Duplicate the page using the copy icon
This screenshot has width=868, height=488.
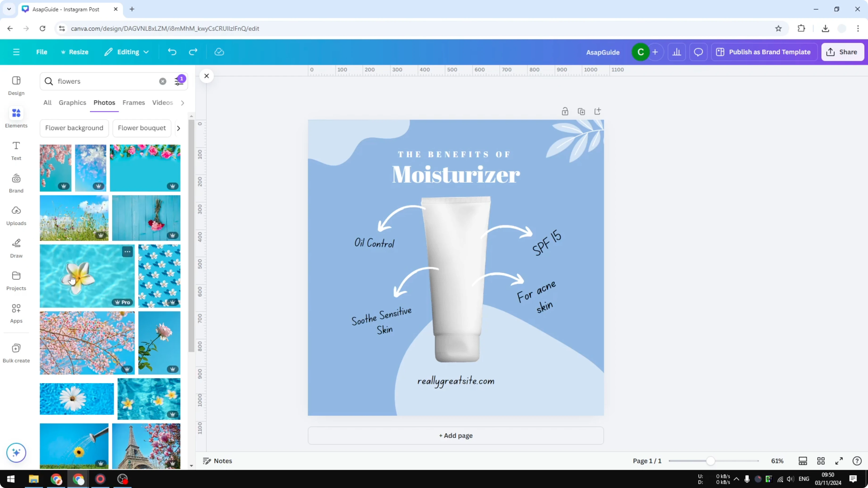pyautogui.click(x=581, y=111)
